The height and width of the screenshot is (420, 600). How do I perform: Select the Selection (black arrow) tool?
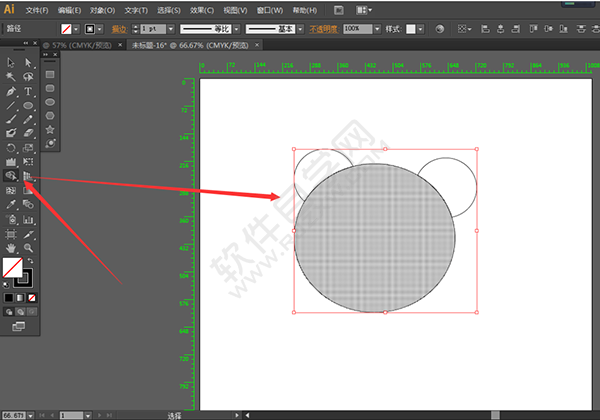tap(11, 63)
